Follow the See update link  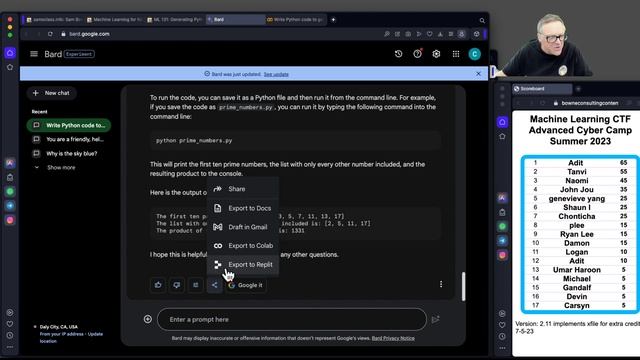[x=276, y=74]
